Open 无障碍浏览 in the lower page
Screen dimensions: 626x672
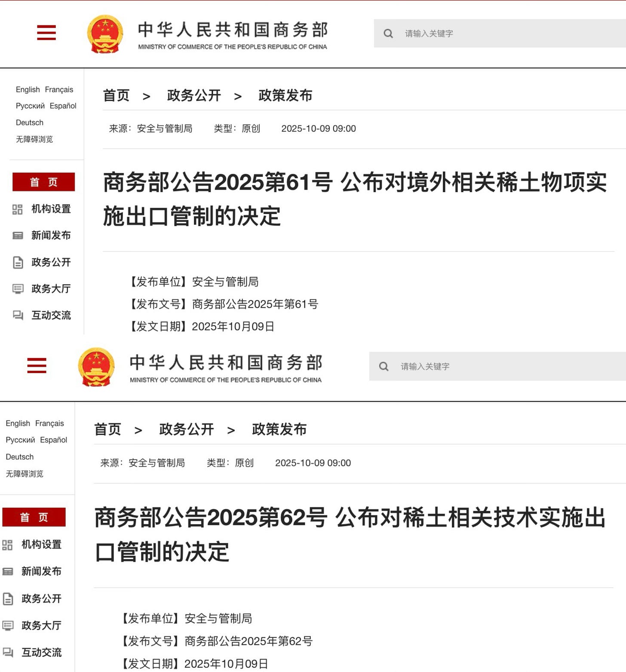(25, 474)
